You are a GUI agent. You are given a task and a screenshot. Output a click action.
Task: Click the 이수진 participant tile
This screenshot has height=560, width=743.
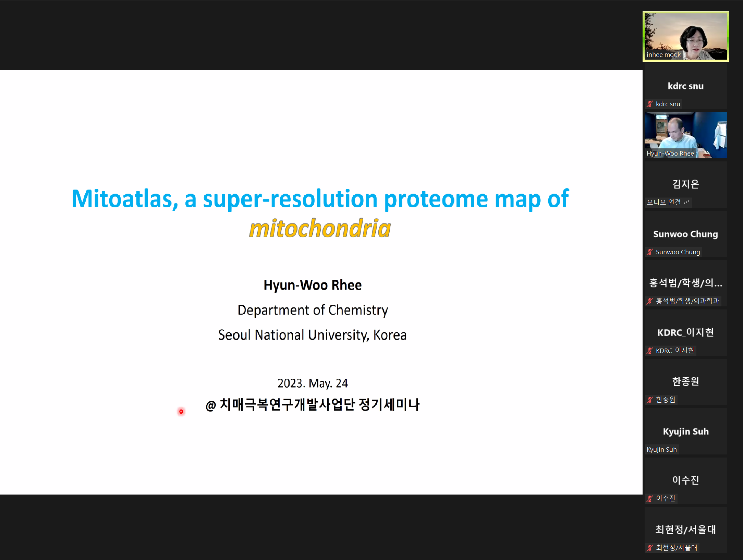(x=685, y=480)
